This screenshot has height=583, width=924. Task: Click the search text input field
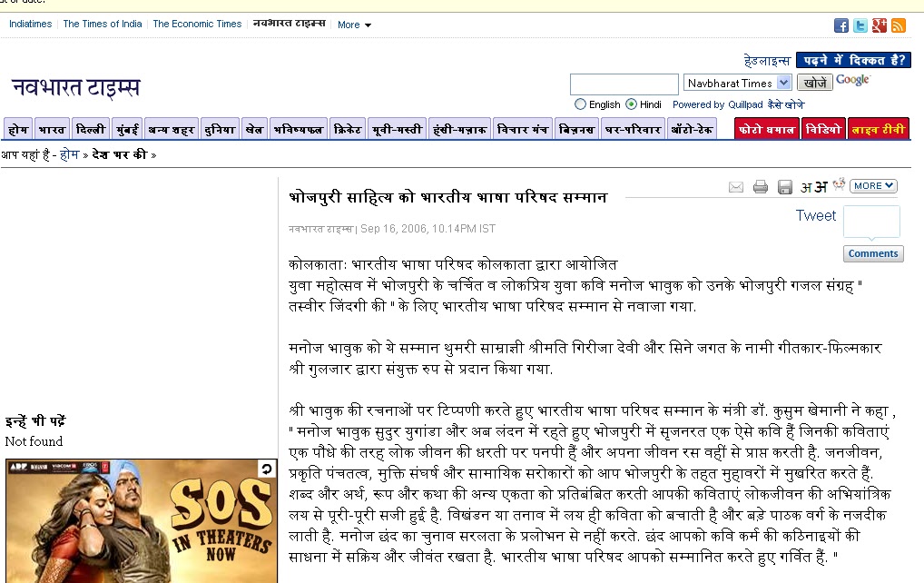click(624, 84)
